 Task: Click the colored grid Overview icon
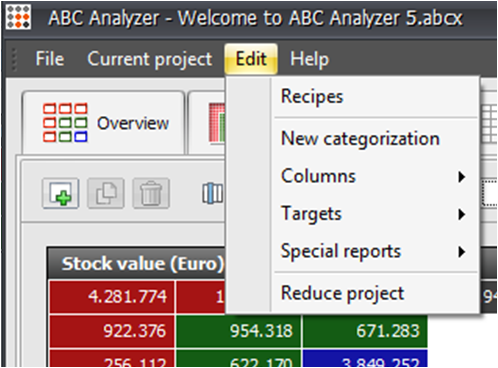tap(65, 123)
